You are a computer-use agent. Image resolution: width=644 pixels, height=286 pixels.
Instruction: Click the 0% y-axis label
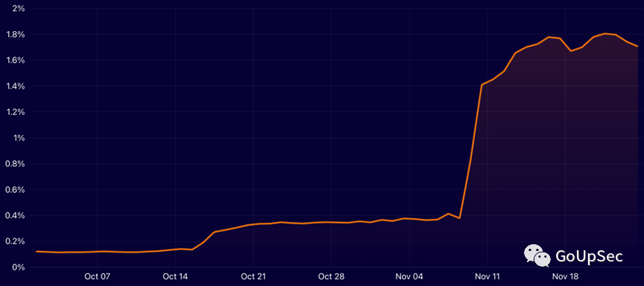[x=19, y=267]
